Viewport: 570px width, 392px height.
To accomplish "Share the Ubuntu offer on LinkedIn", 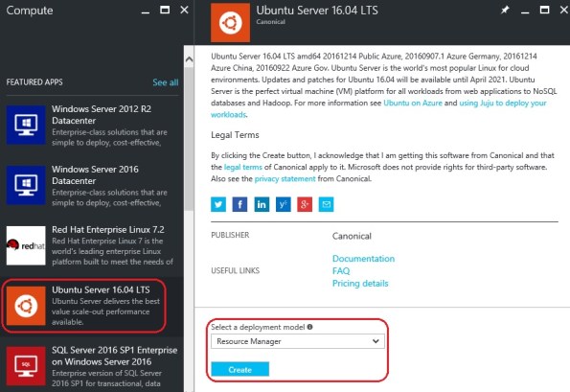I will click(x=262, y=204).
